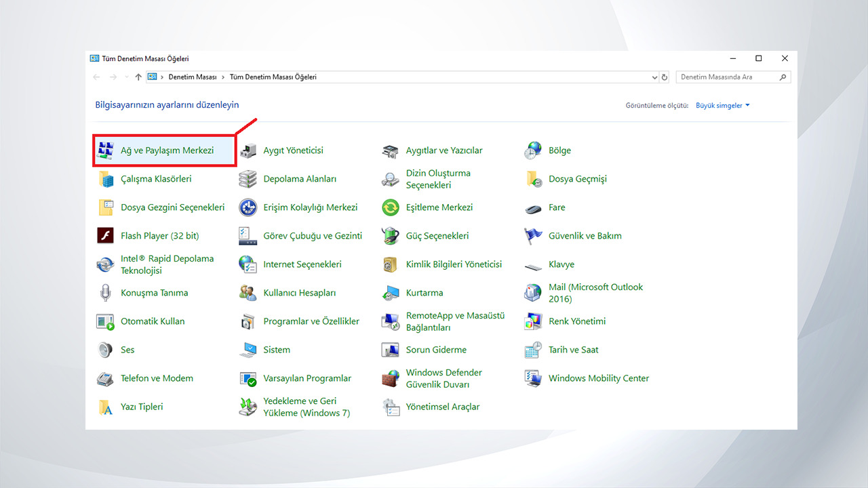Open Eşitleme Merkezi icon

tap(391, 207)
